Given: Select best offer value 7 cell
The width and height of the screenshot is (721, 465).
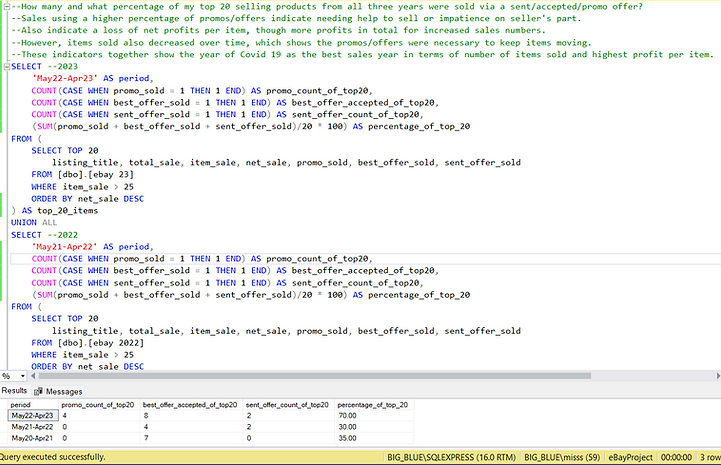Looking at the screenshot, I should click(191, 438).
